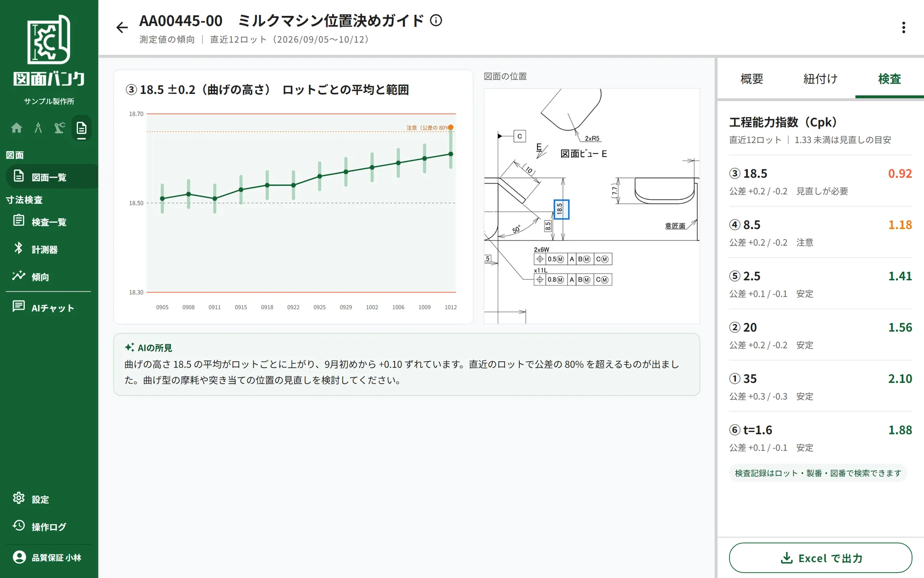Select Cpk row ④ 8.5

pyautogui.click(x=821, y=233)
